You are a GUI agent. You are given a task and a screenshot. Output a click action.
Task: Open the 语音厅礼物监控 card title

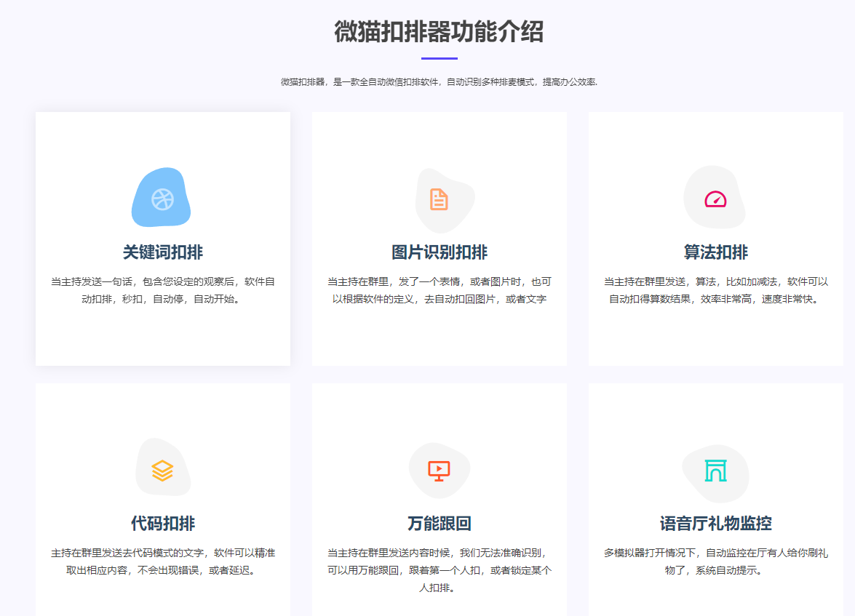coord(715,524)
